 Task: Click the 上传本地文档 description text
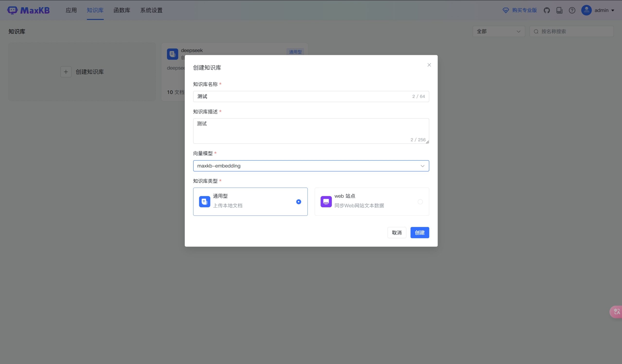(x=228, y=206)
